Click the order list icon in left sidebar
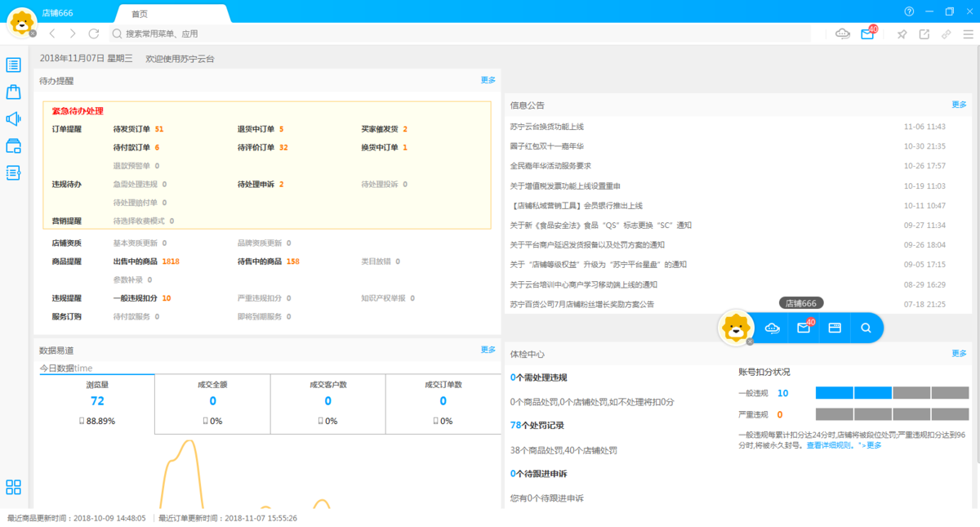This screenshot has height=527, width=980. coord(13,65)
